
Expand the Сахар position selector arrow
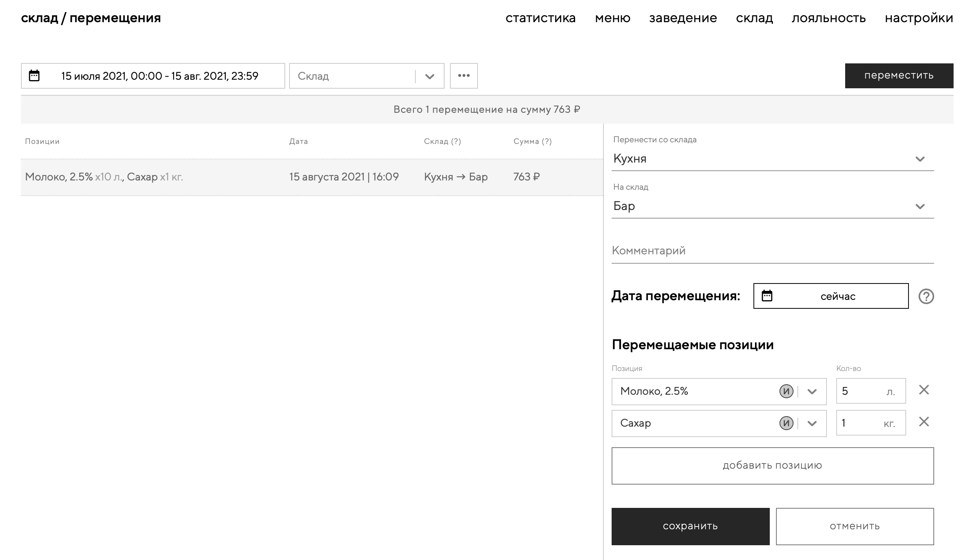812,423
